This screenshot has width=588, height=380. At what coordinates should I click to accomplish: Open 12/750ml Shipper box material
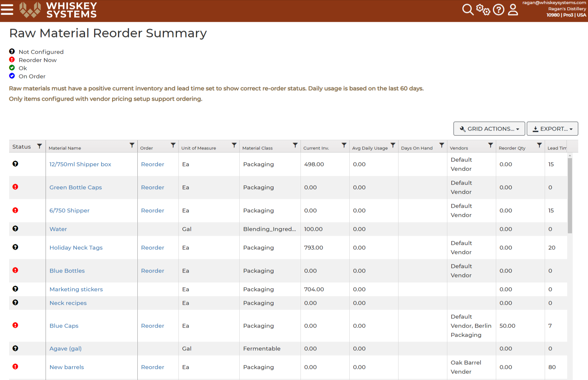tap(80, 164)
